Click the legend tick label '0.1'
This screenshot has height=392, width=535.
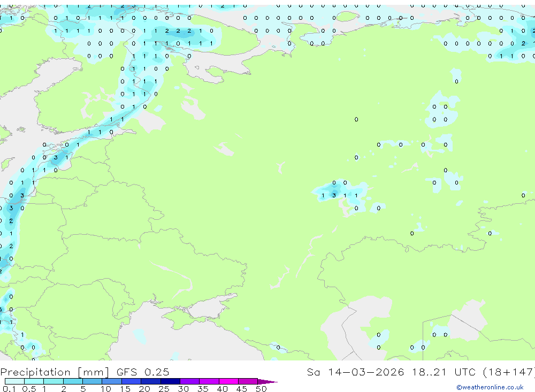(x=9, y=389)
